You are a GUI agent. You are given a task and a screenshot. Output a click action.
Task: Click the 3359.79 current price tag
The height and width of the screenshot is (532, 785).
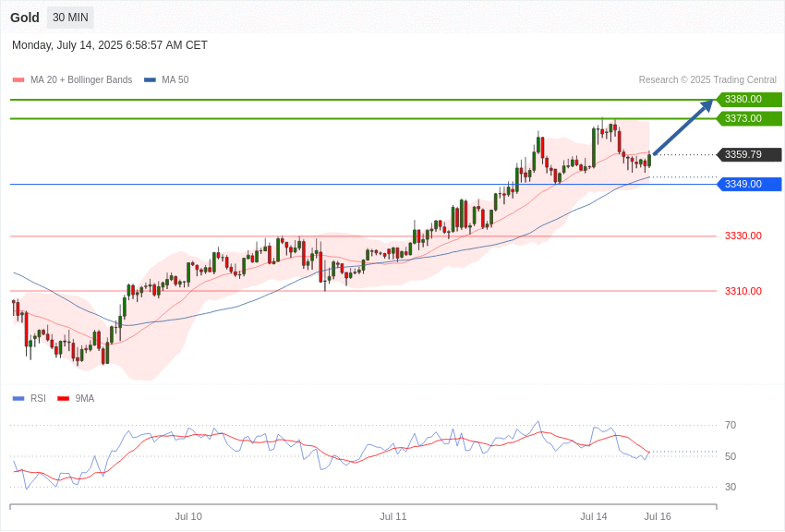click(x=749, y=154)
